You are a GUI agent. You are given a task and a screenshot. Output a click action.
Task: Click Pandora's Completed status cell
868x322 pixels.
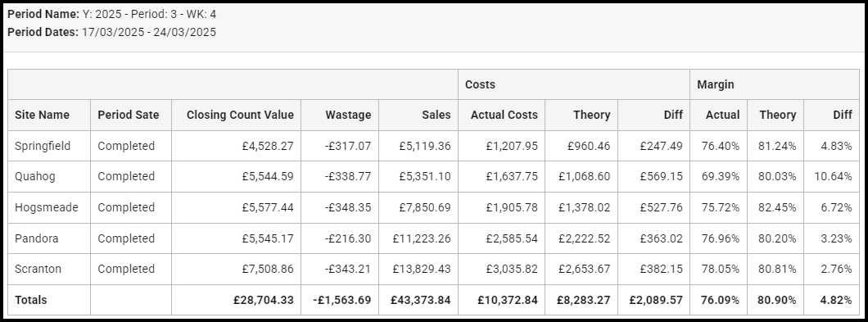(x=126, y=238)
